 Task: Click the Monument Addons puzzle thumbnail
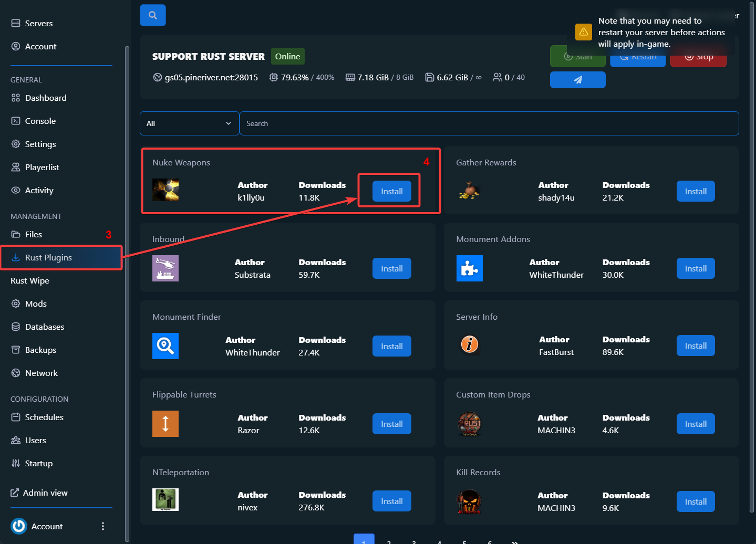(470, 268)
